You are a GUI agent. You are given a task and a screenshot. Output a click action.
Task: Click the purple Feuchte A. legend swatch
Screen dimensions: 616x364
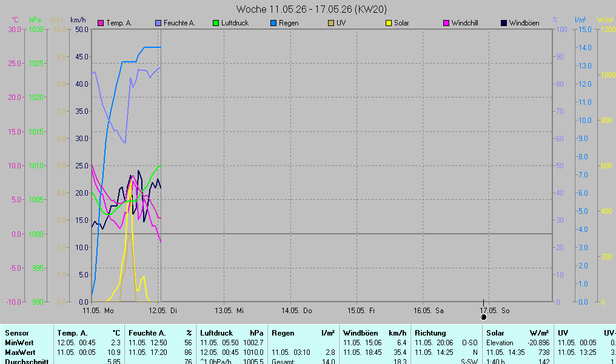158,23
